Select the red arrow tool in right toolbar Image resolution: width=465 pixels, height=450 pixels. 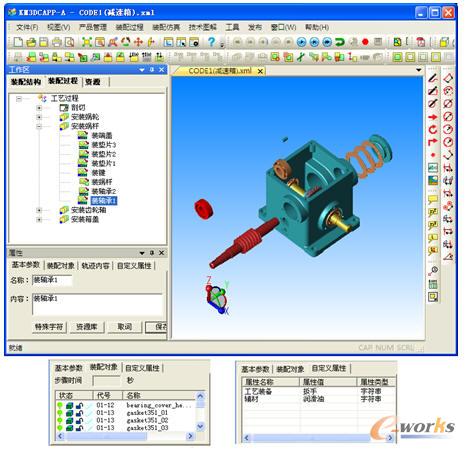[x=433, y=117]
